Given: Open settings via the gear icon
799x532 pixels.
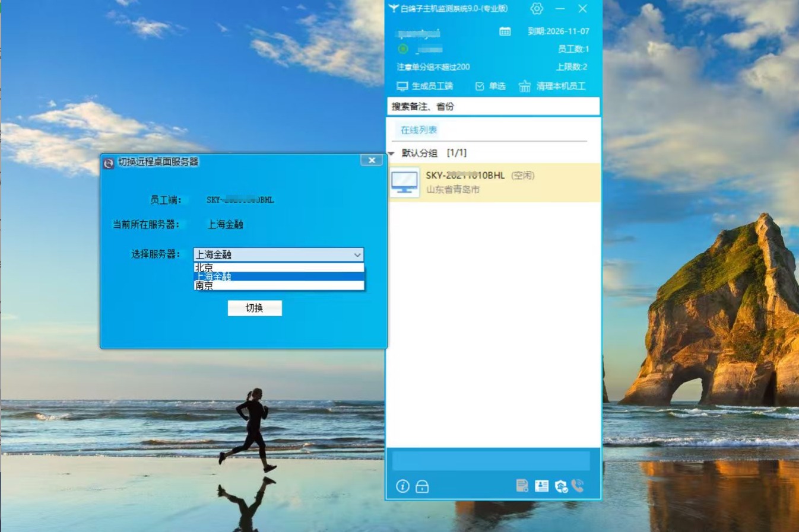Looking at the screenshot, I should coord(537,9).
